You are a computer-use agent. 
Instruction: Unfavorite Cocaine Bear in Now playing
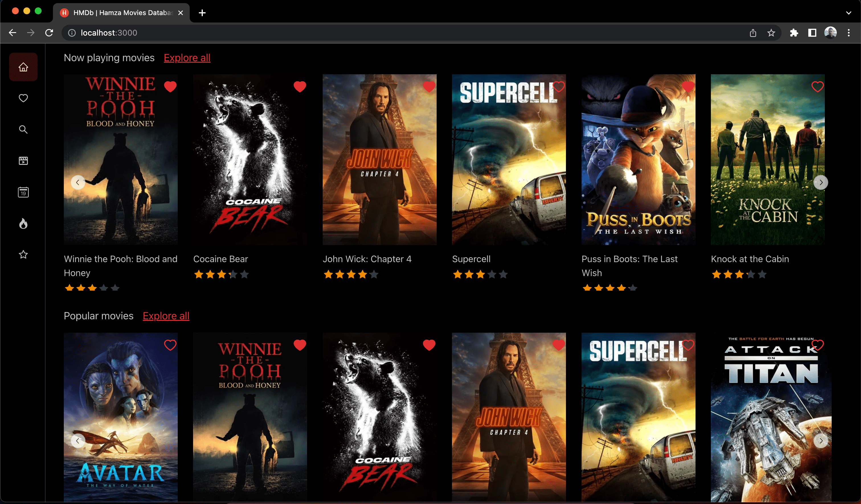[300, 87]
